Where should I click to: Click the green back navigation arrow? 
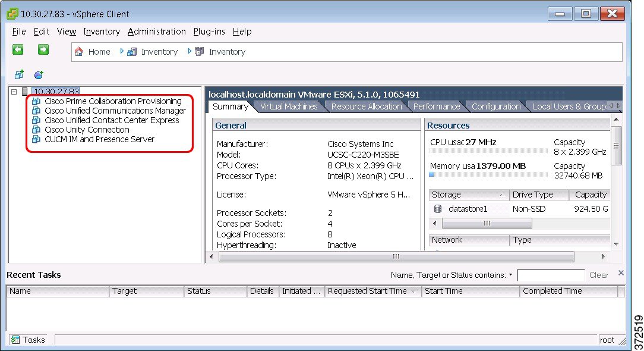18,50
